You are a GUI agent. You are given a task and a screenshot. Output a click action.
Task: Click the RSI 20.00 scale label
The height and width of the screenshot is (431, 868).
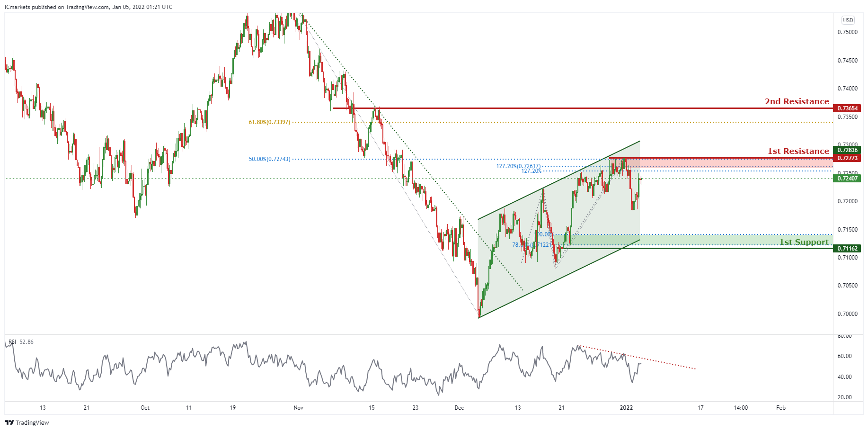pos(844,397)
